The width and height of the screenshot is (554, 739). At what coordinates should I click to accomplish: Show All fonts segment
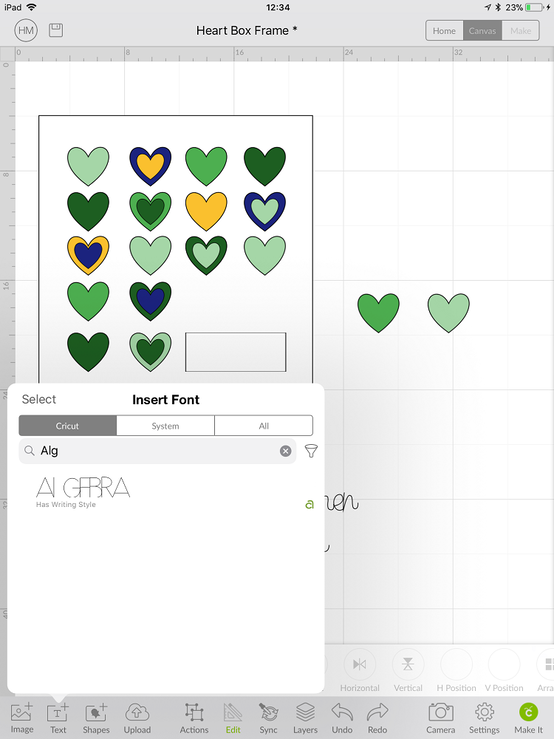(x=264, y=426)
